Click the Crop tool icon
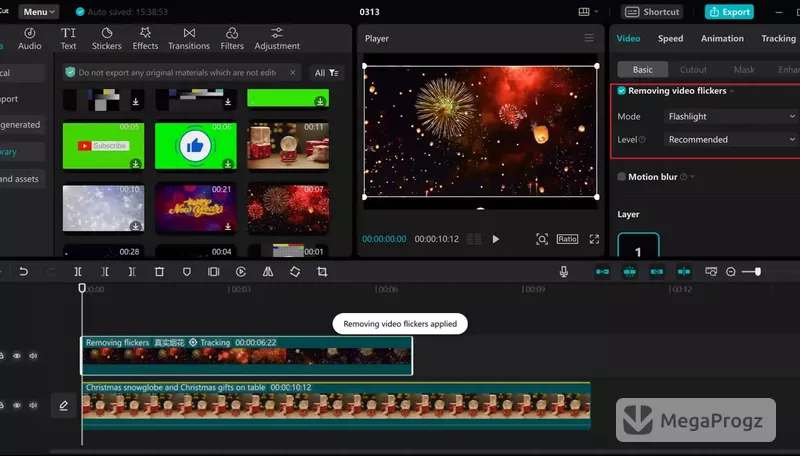Image resolution: width=800 pixels, height=456 pixels. (322, 272)
